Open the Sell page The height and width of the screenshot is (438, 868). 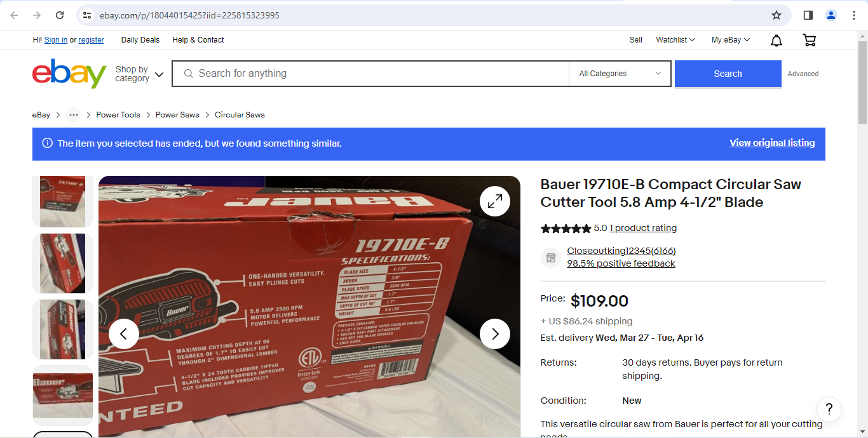[636, 40]
